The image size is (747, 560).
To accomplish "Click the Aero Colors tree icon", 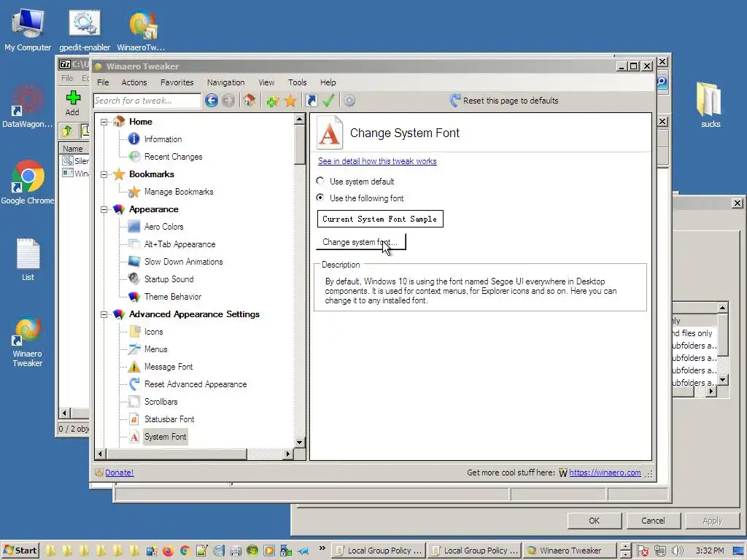I will click(134, 227).
